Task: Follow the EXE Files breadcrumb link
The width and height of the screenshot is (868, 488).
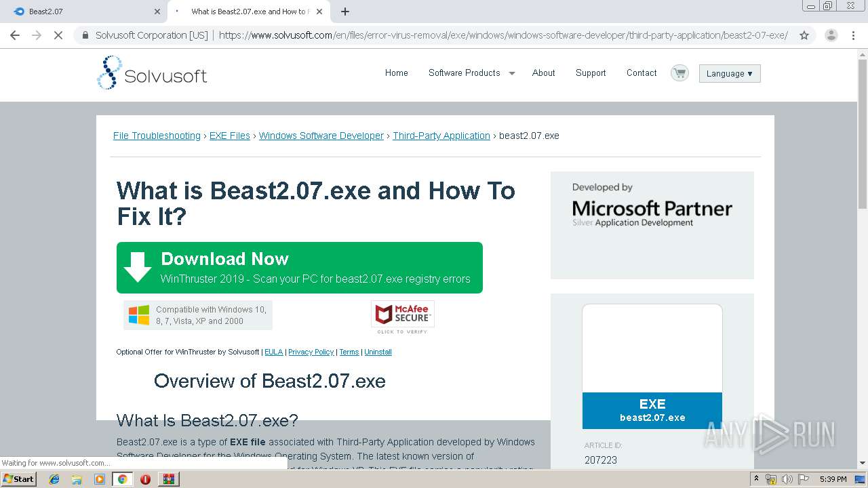Action: click(230, 136)
